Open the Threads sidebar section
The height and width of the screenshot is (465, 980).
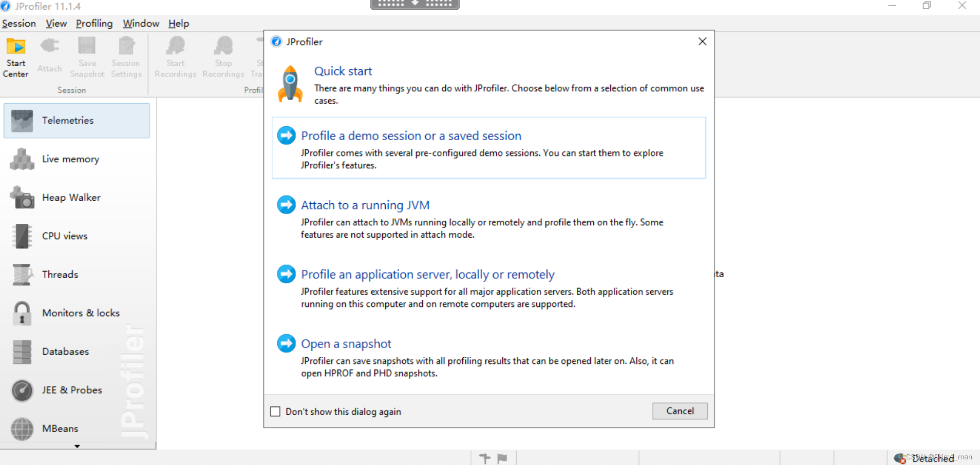(77, 275)
